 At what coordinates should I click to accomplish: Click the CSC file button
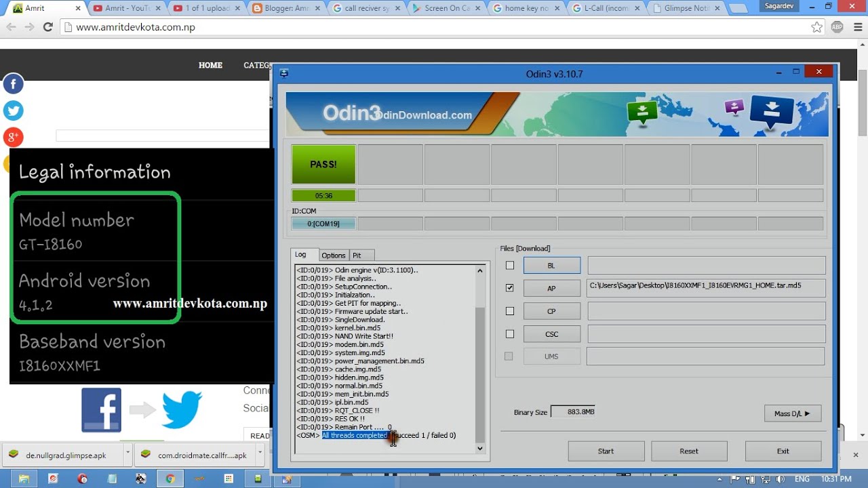coord(551,334)
